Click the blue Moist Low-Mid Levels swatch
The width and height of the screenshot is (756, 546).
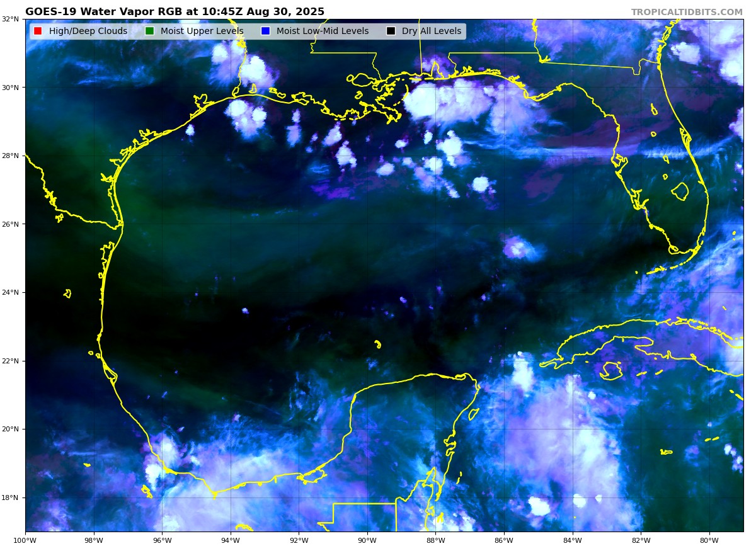click(x=265, y=31)
